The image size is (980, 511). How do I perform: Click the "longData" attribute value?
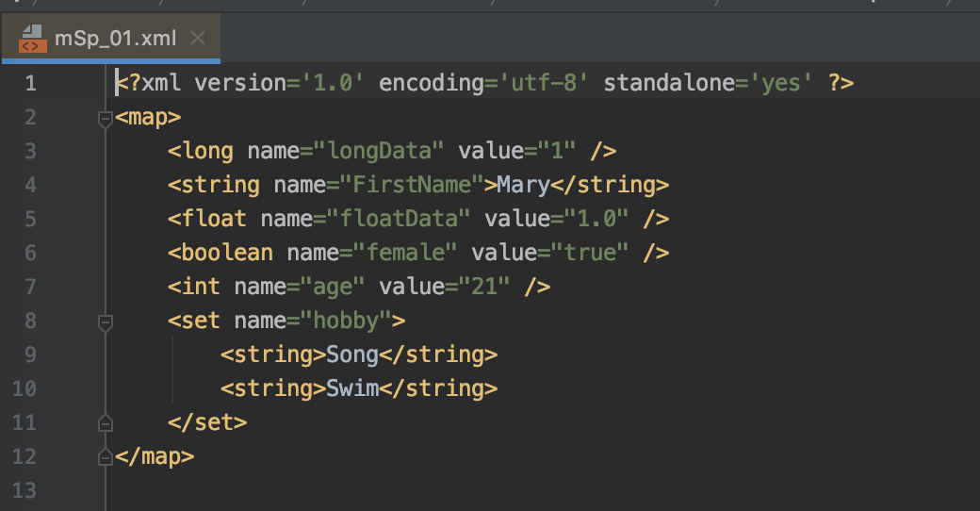coord(379,152)
